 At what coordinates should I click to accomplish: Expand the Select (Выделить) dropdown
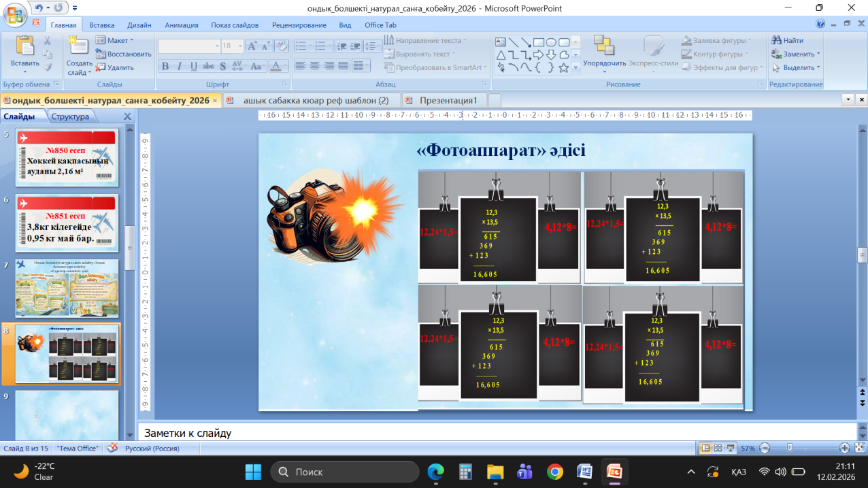(796, 68)
